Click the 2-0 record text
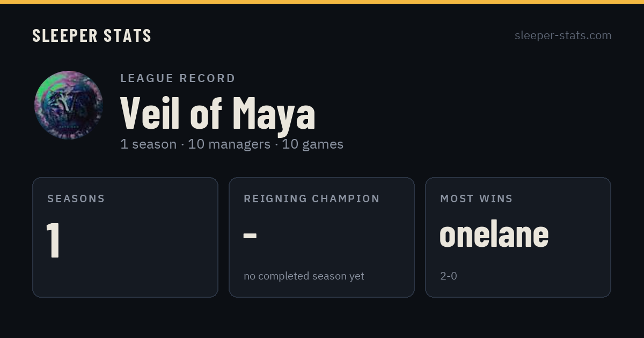Viewport: 644px width, 338px height. (449, 276)
